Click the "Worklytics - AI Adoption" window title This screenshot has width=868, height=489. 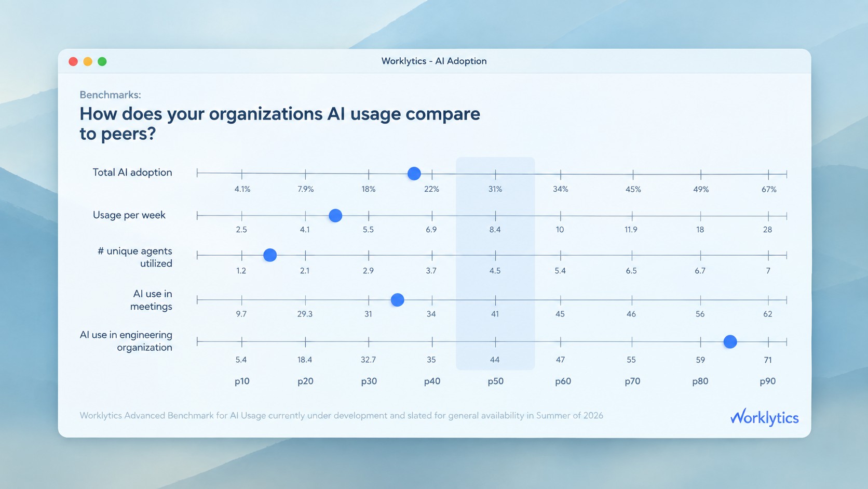click(434, 61)
